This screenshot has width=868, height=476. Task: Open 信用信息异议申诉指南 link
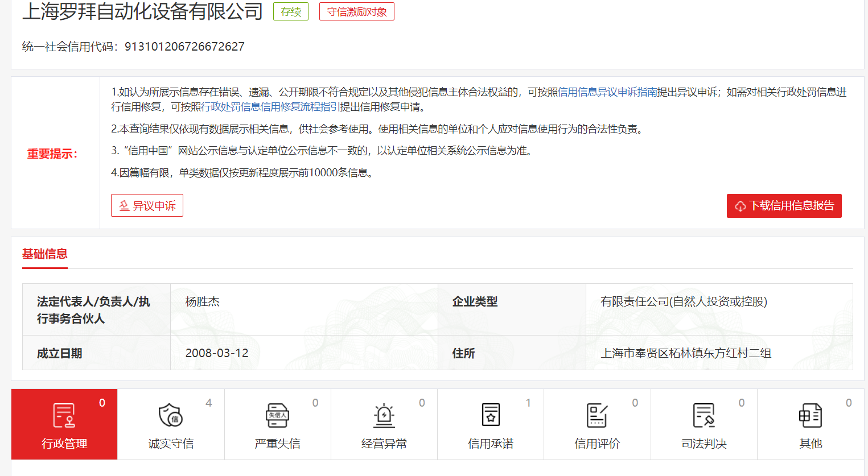point(607,92)
